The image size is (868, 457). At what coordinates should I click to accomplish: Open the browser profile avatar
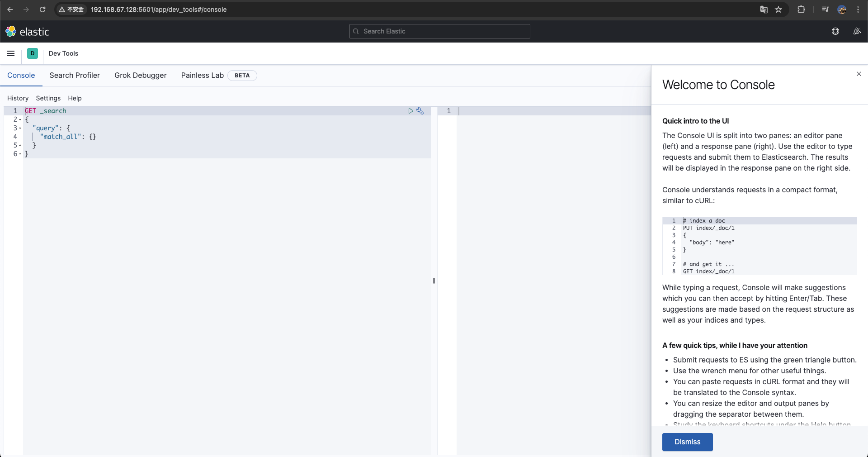coord(842,10)
